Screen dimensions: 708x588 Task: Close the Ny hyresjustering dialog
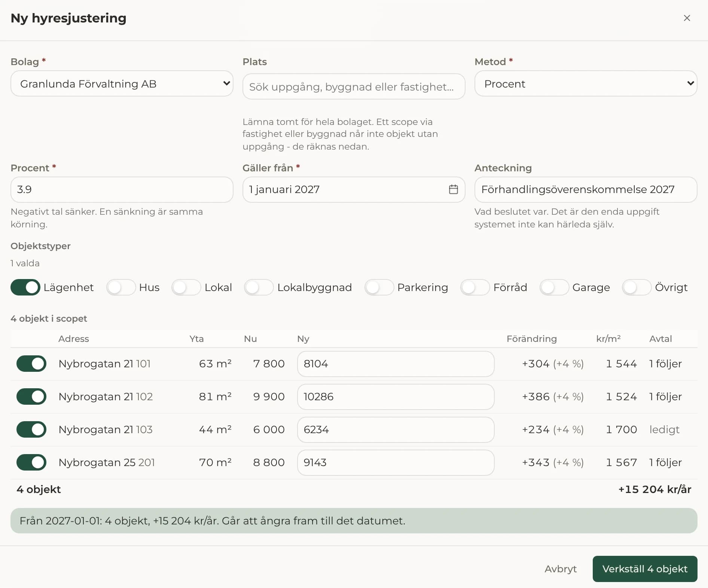[x=687, y=18]
